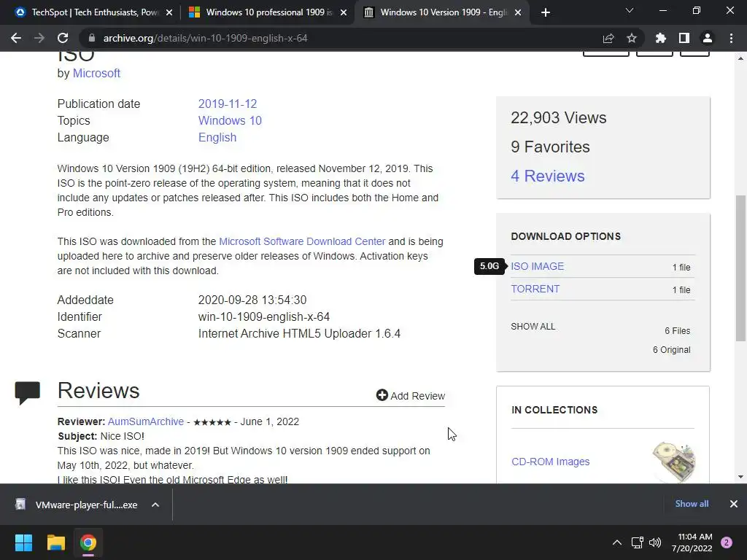The height and width of the screenshot is (560, 747).
Task: Open the 2019-11-12 publication date link
Action: click(x=228, y=104)
